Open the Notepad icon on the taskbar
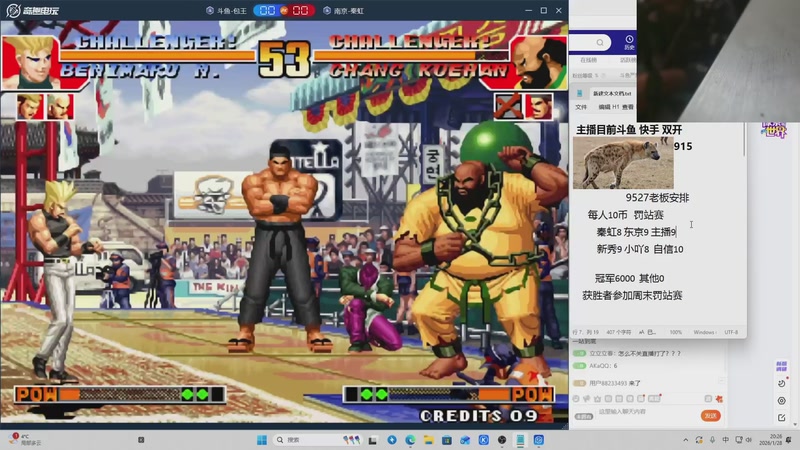Screen dimensions: 800x450 (x=520, y=440)
